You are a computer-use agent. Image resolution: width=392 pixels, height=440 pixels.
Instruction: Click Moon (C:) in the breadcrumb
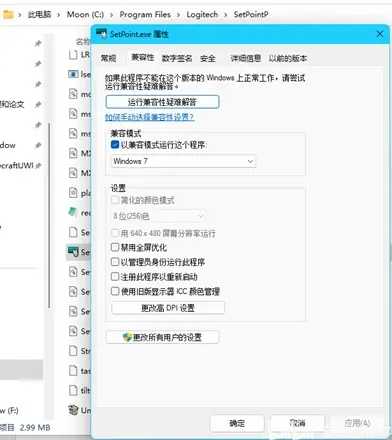pos(85,15)
